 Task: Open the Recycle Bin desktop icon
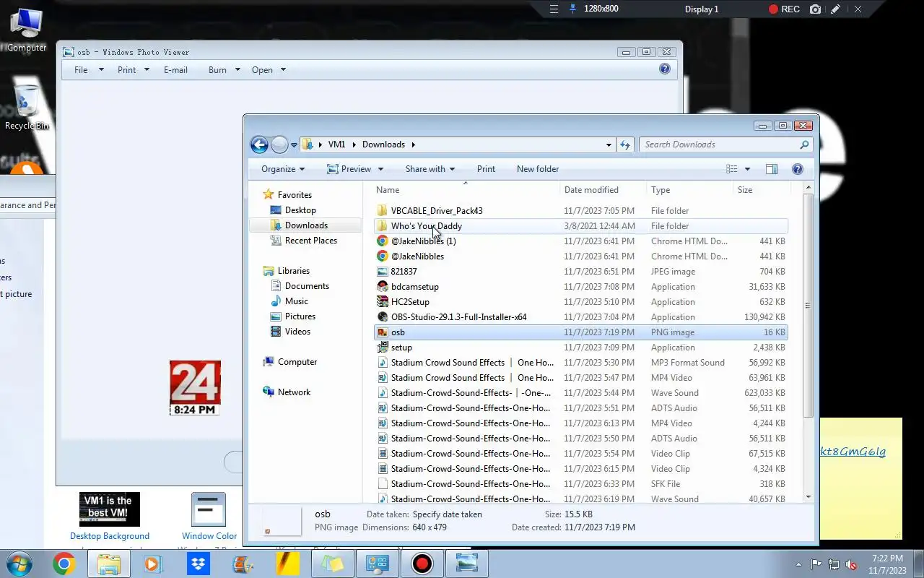(x=27, y=108)
